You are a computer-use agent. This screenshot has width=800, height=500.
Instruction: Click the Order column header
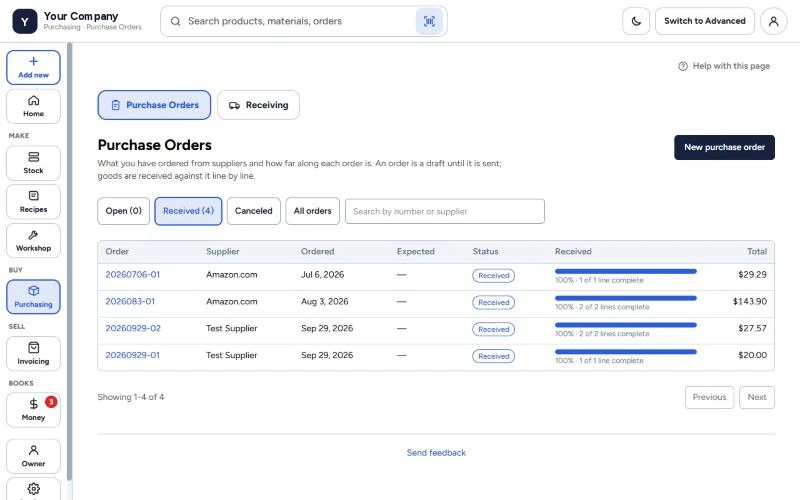tap(117, 252)
